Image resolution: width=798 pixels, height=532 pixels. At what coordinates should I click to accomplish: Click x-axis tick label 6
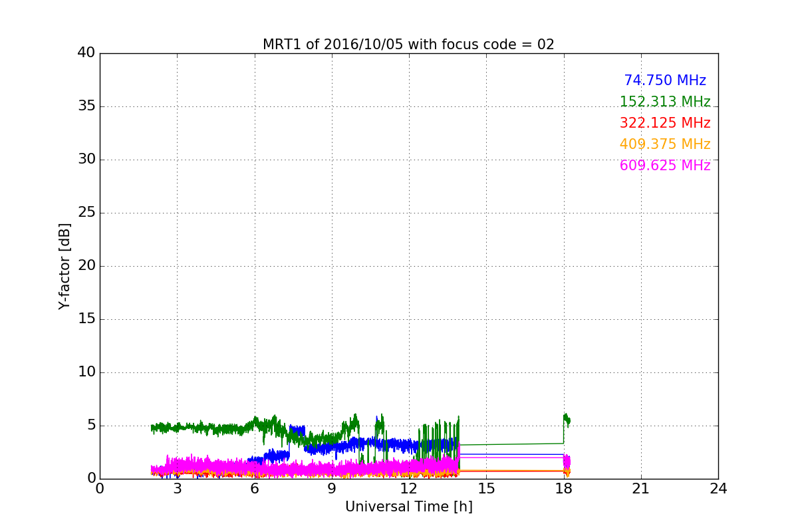point(254,489)
